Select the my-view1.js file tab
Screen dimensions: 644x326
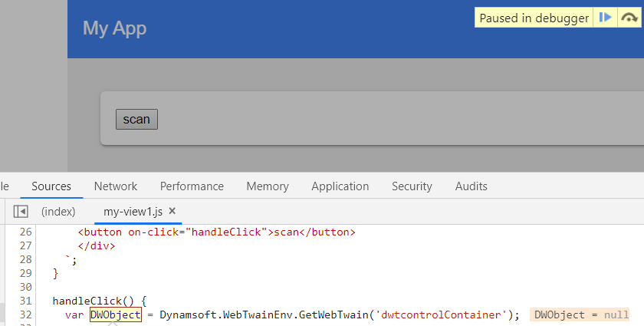pyautogui.click(x=133, y=212)
